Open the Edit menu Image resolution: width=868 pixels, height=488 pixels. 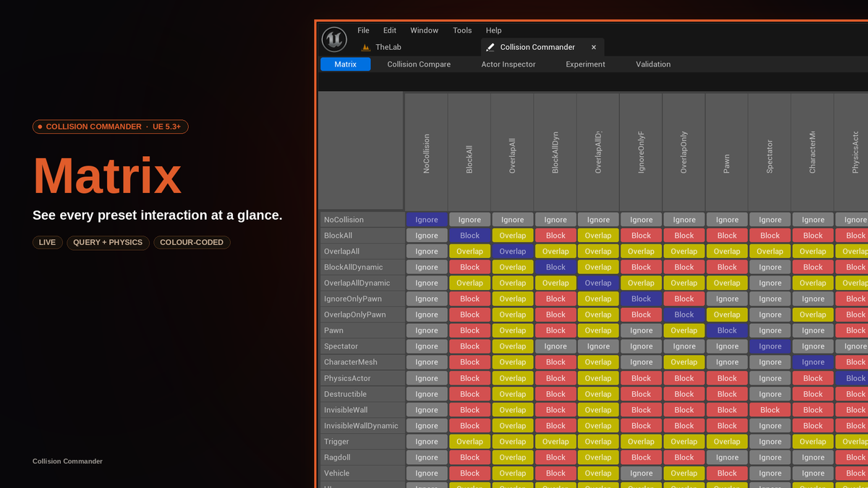pos(390,30)
